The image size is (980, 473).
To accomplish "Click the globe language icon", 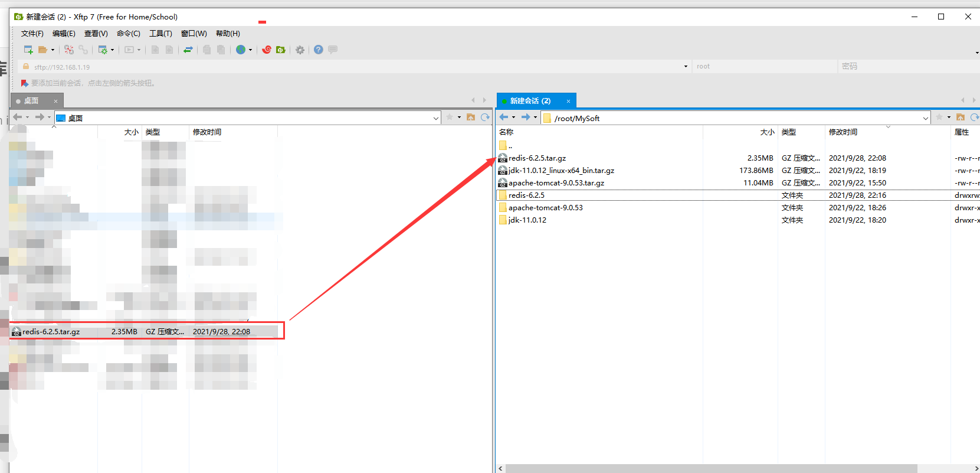I will click(x=241, y=50).
